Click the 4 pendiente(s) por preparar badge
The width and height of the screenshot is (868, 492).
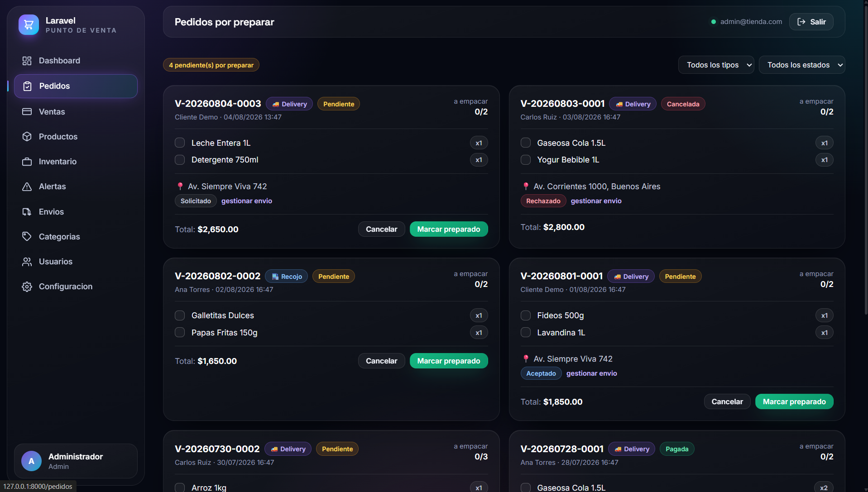tap(211, 65)
